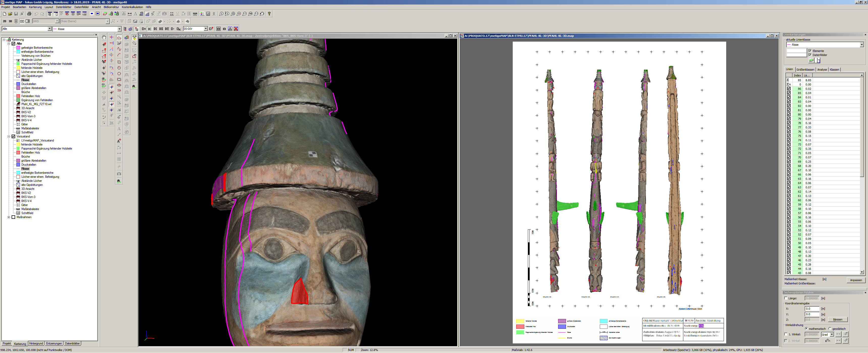Select the rectangle drawing tool
868x353 pixels.
point(119,62)
